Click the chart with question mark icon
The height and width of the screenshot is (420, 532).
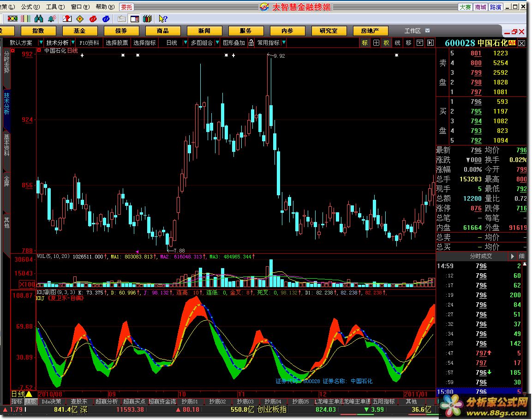[67, 18]
